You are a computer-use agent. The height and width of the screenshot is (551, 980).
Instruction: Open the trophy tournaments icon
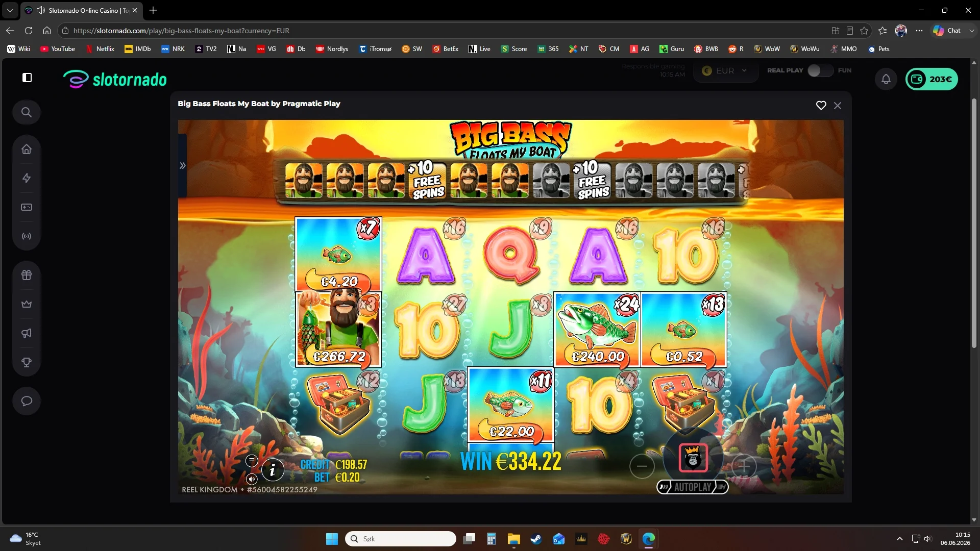pos(27,362)
